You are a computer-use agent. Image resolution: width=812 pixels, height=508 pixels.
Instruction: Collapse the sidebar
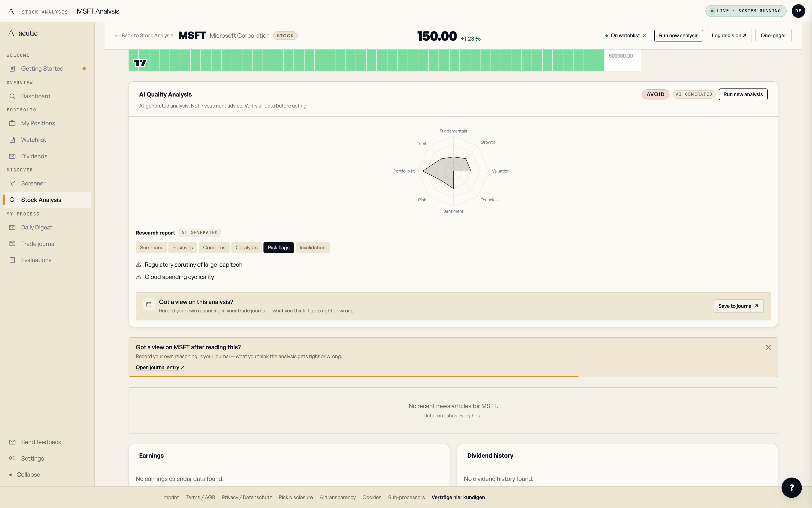(24, 475)
